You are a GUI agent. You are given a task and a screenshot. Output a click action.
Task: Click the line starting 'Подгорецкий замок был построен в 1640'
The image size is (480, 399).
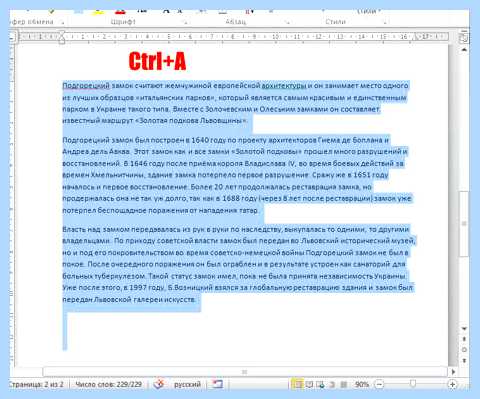[x=225, y=140]
